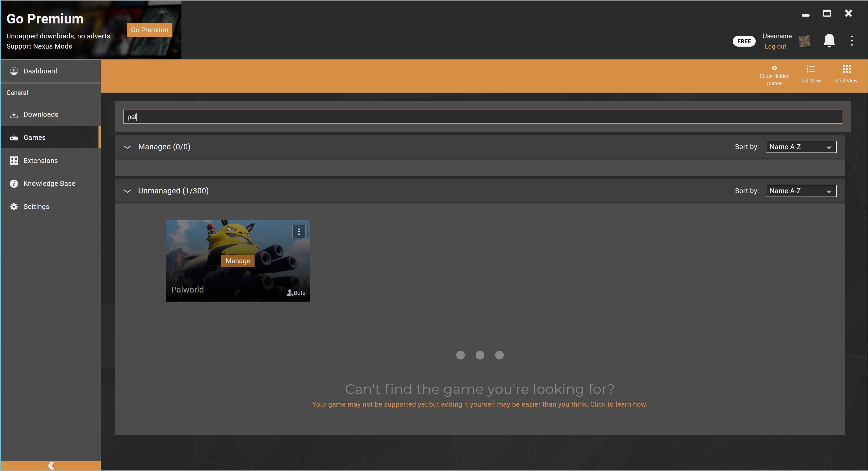Open Palworld tile options menu

point(299,232)
